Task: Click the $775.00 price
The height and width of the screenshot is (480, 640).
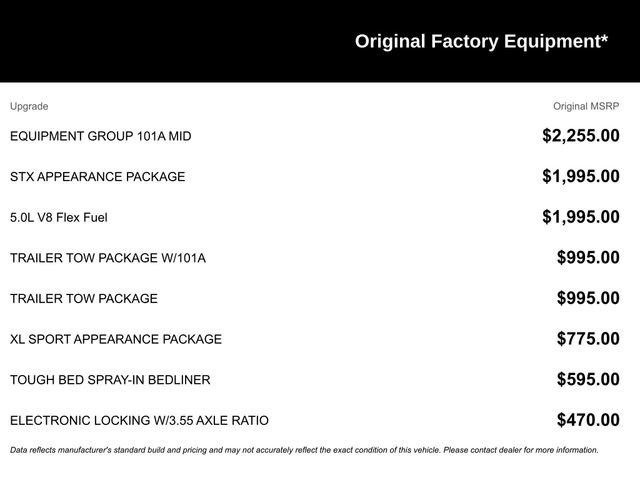Action: (588, 339)
